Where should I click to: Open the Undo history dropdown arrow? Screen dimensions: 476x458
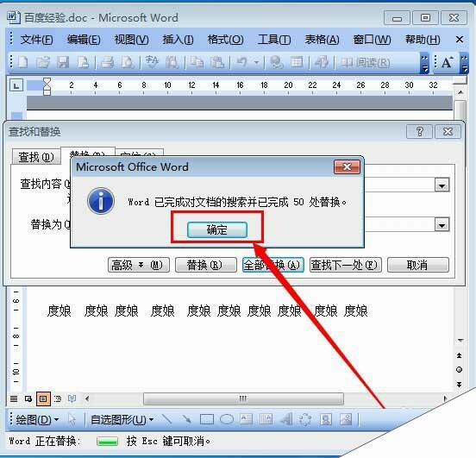click(256, 63)
